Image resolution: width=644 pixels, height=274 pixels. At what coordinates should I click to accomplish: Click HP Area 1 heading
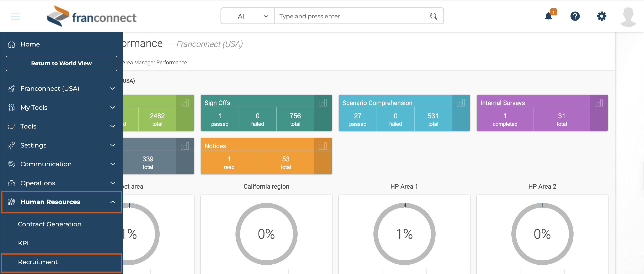[x=404, y=187]
